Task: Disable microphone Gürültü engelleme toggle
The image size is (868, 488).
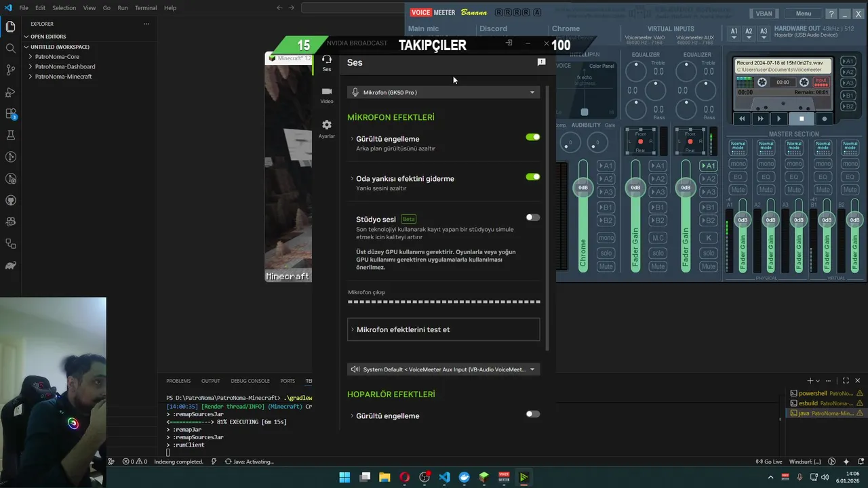Action: click(x=533, y=137)
